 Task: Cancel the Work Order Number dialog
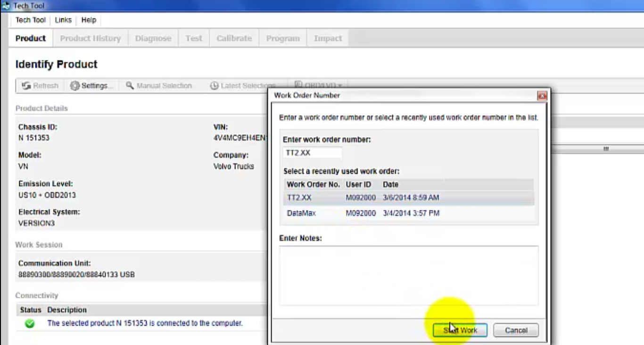pyautogui.click(x=515, y=330)
